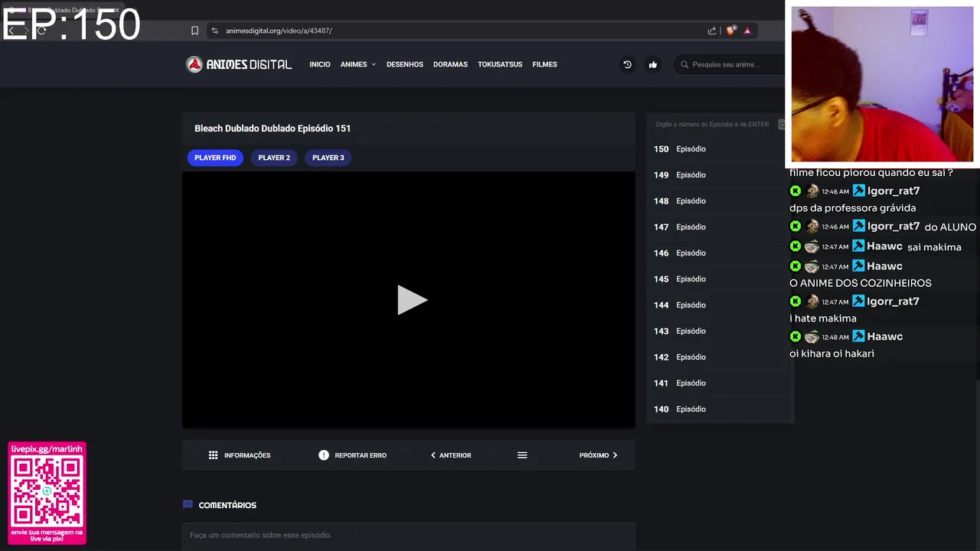Open the site info icon in the address bar

(x=215, y=31)
